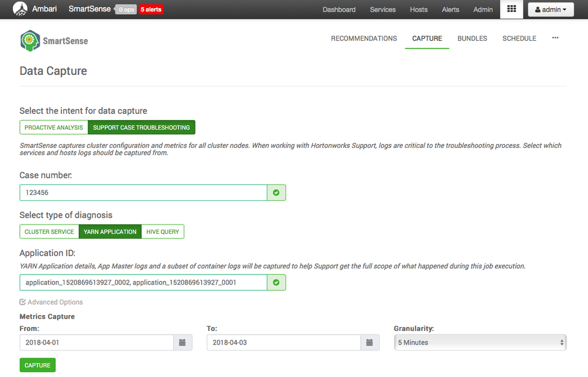Focus the From date field

(97, 342)
